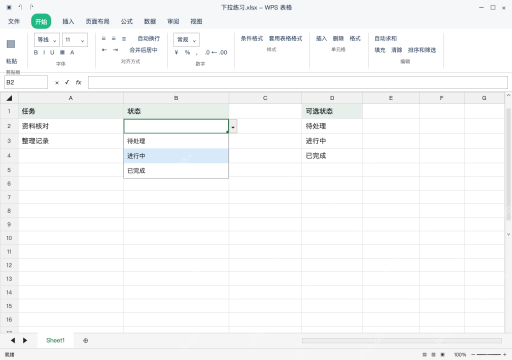Click the first of three alignment icons
This screenshot has width=512, height=360.
(x=104, y=39)
